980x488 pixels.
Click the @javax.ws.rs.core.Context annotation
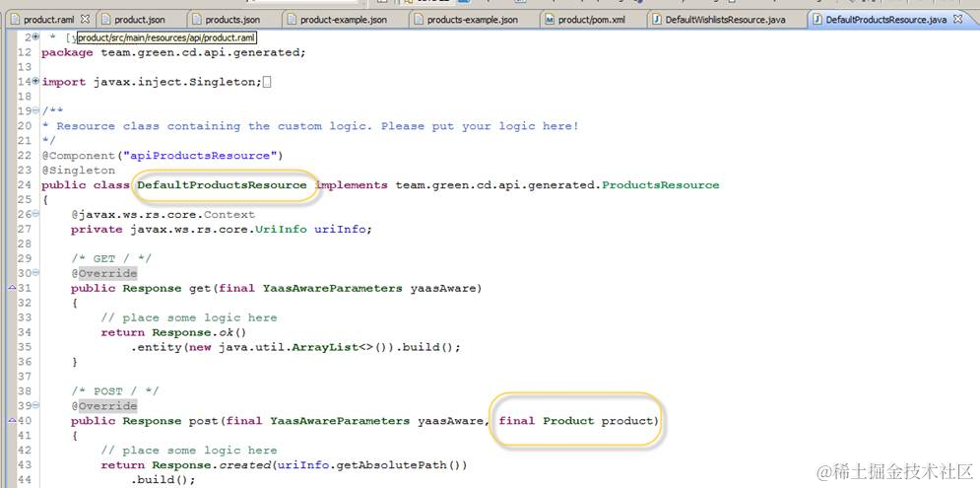[163, 215]
